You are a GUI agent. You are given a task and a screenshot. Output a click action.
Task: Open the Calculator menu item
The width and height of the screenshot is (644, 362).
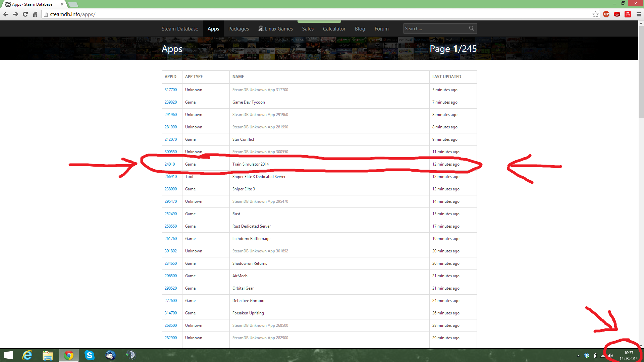click(334, 29)
